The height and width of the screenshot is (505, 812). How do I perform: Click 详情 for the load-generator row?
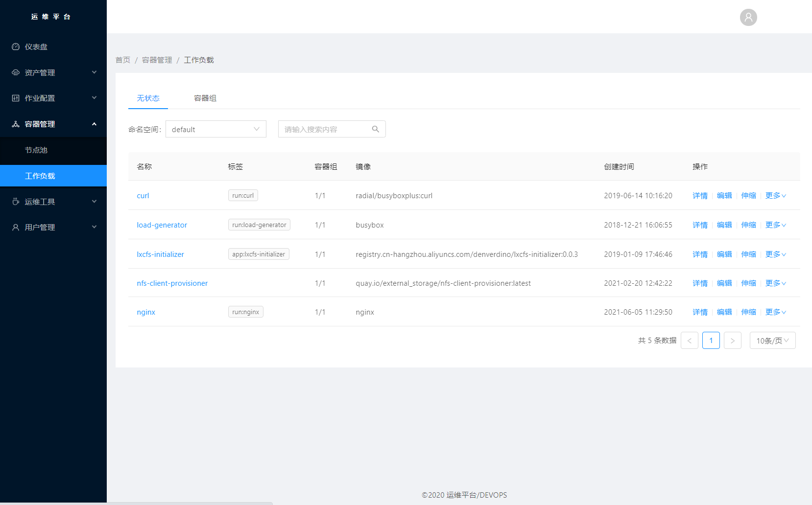pos(700,225)
